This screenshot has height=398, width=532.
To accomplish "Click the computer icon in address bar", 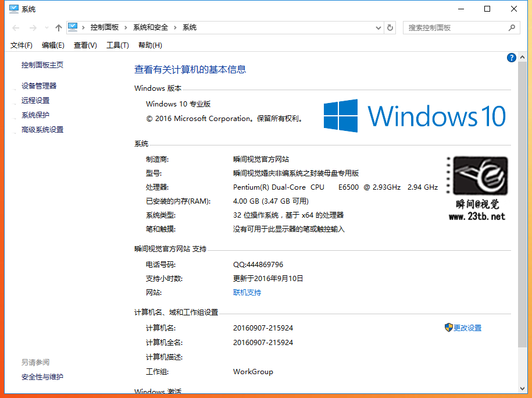I will 73,27.
